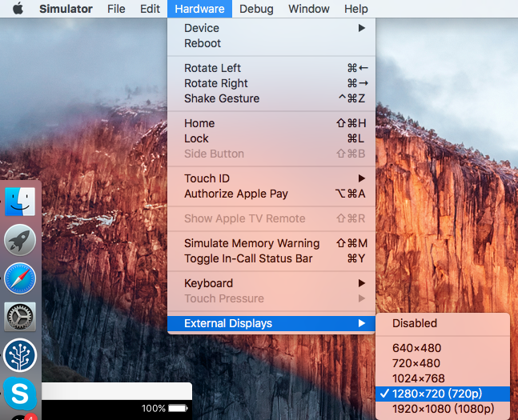The height and width of the screenshot is (420, 518).
Task: Close the Hardware menu
Action: pos(199,9)
